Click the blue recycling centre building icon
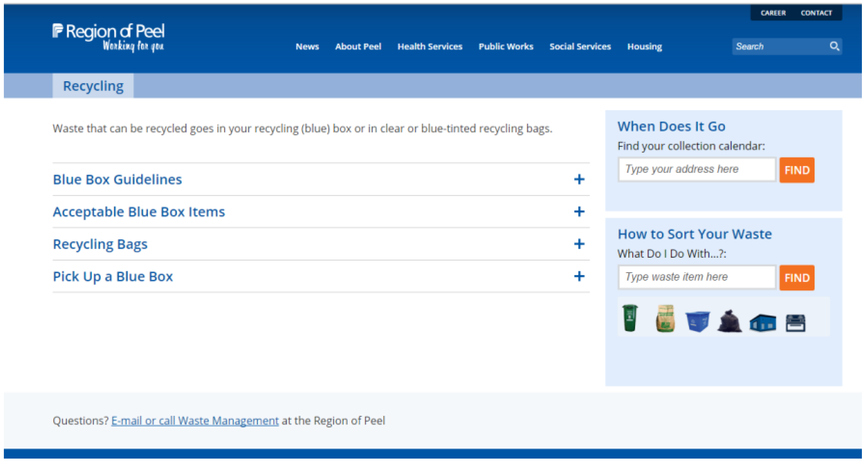This screenshot has width=868, height=465. point(763,323)
